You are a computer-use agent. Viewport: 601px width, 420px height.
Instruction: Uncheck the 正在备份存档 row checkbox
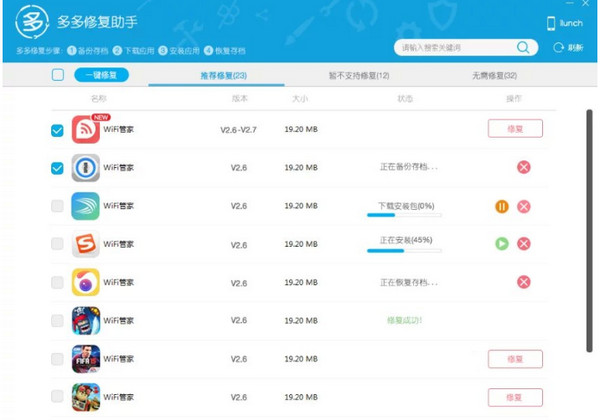[57, 168]
